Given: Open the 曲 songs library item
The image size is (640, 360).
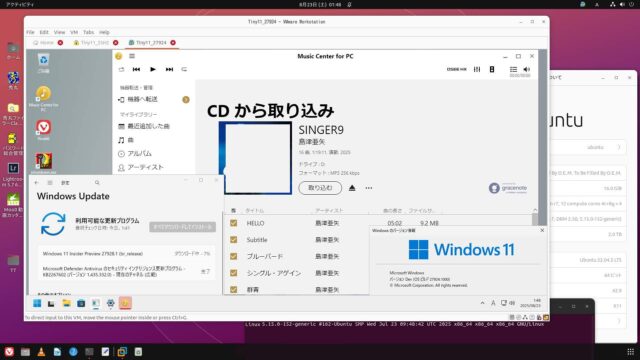Looking at the screenshot, I should [126, 140].
